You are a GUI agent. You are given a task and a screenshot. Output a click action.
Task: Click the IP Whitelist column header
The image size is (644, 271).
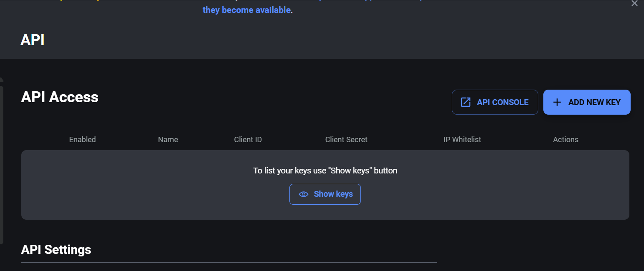462,139
